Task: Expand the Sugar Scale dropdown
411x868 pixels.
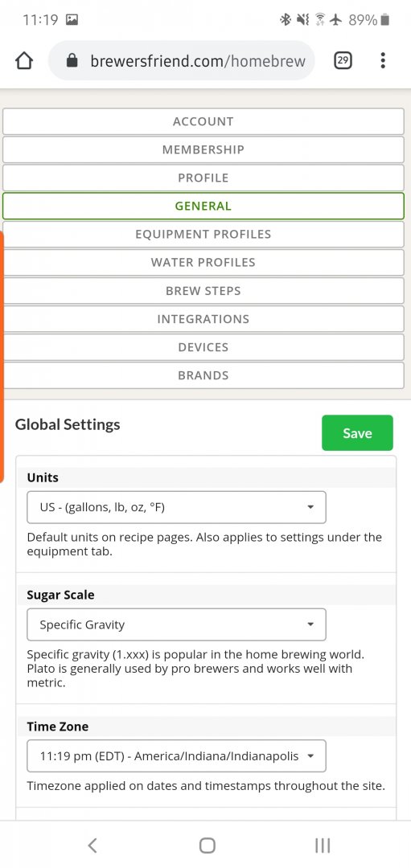Action: (176, 624)
